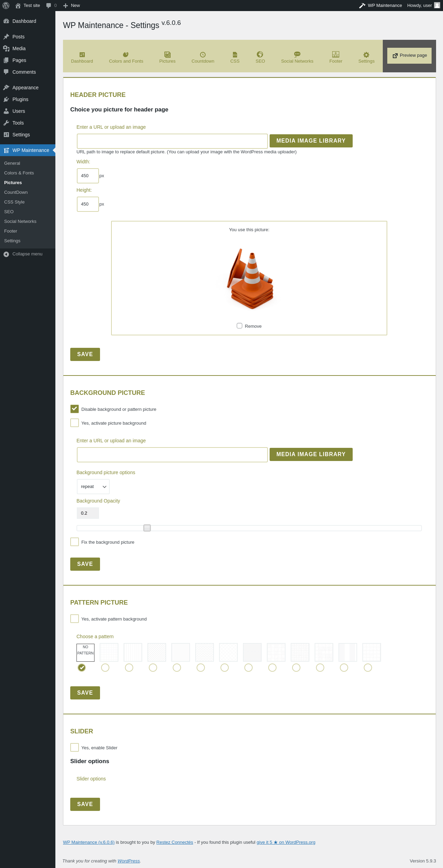
Task: Click the Pages sidebar icon
Action: 6,60
